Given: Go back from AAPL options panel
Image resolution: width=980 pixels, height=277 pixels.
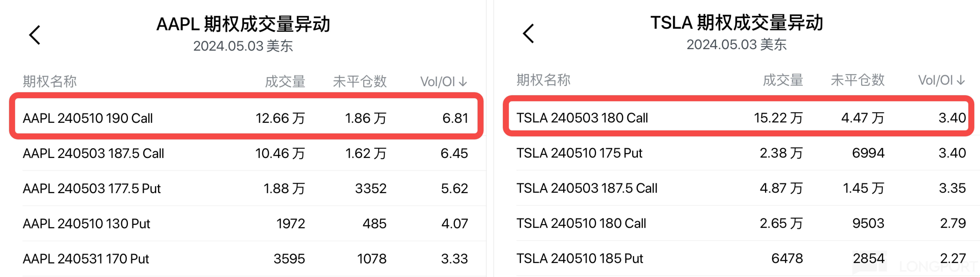Looking at the screenshot, I should click(35, 35).
